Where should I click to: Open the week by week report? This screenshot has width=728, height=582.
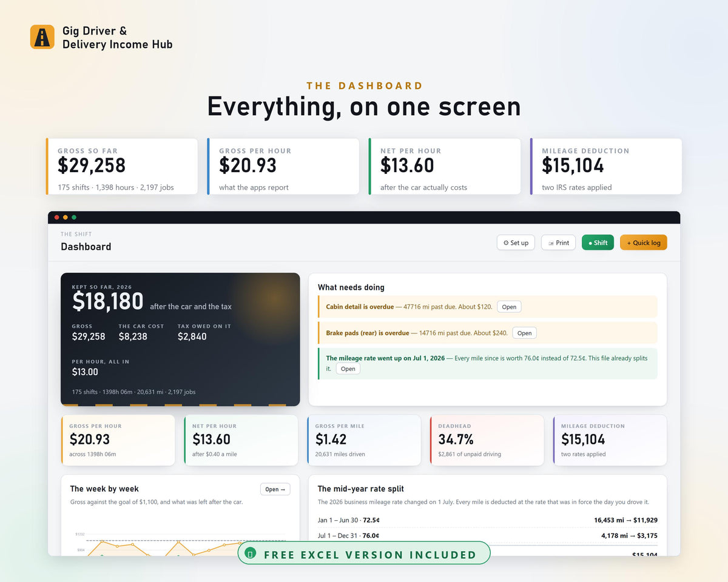(275, 489)
